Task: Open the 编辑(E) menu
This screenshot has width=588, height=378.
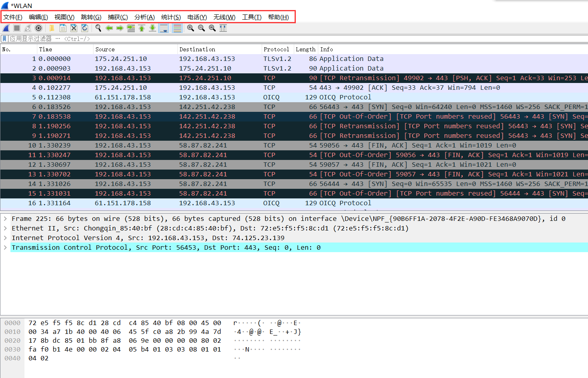Action: click(39, 17)
